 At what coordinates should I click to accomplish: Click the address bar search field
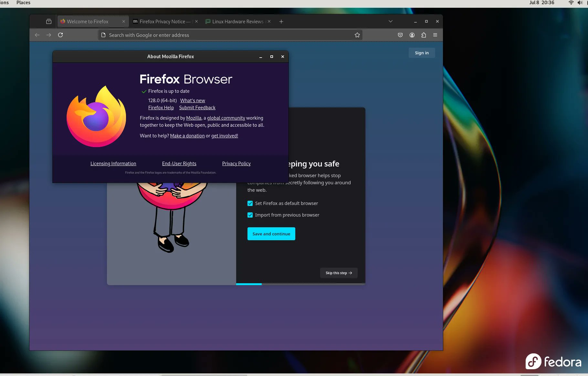tap(226, 35)
